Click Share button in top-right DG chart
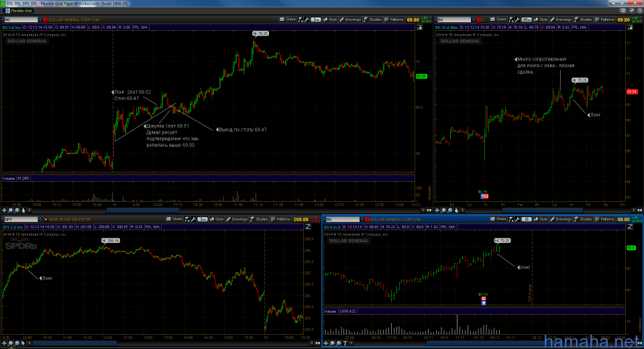Screen dimensions: 644x349 pos(498,19)
